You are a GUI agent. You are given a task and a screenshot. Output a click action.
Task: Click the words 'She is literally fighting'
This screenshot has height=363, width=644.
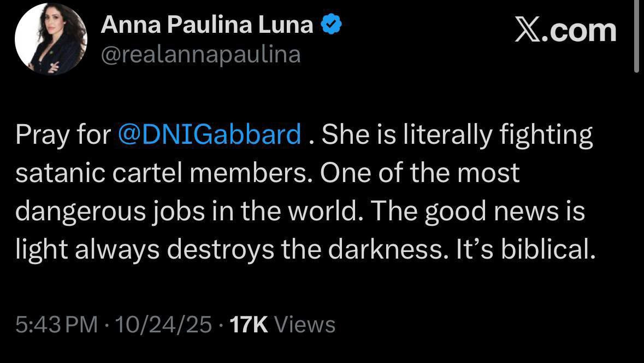coord(457,135)
